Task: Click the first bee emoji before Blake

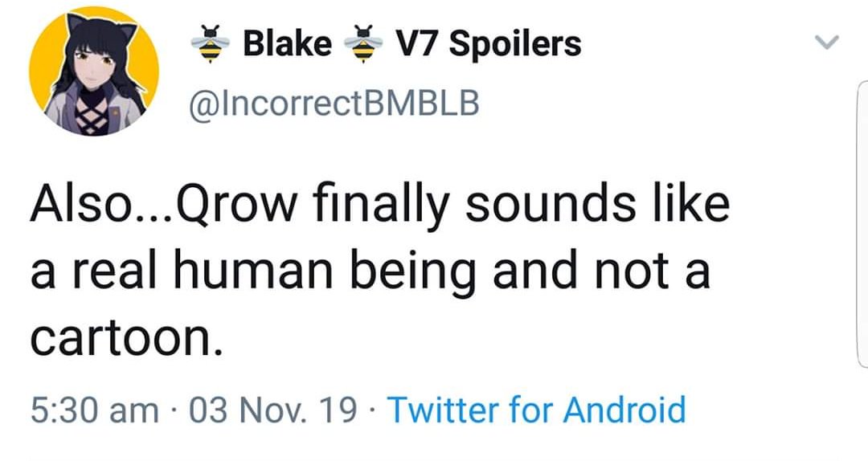Action: tap(210, 43)
